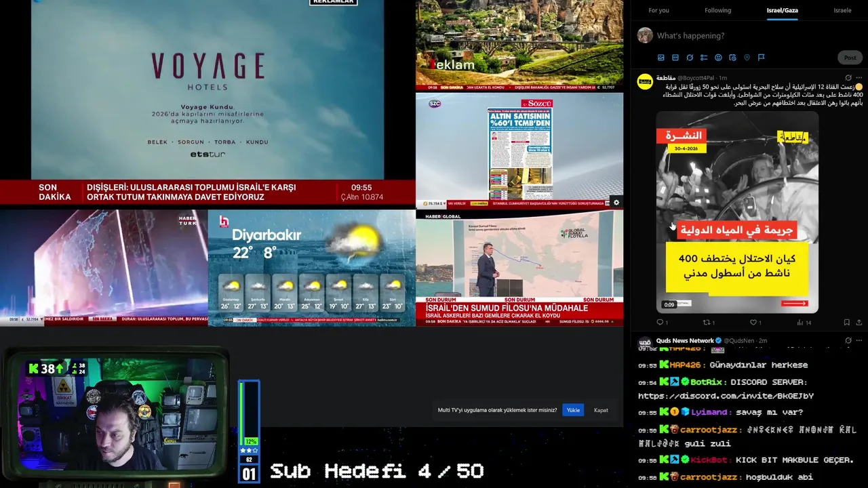This screenshot has width=868, height=488.
Task: Open emoji picker in tweet composer
Action: (x=718, y=58)
